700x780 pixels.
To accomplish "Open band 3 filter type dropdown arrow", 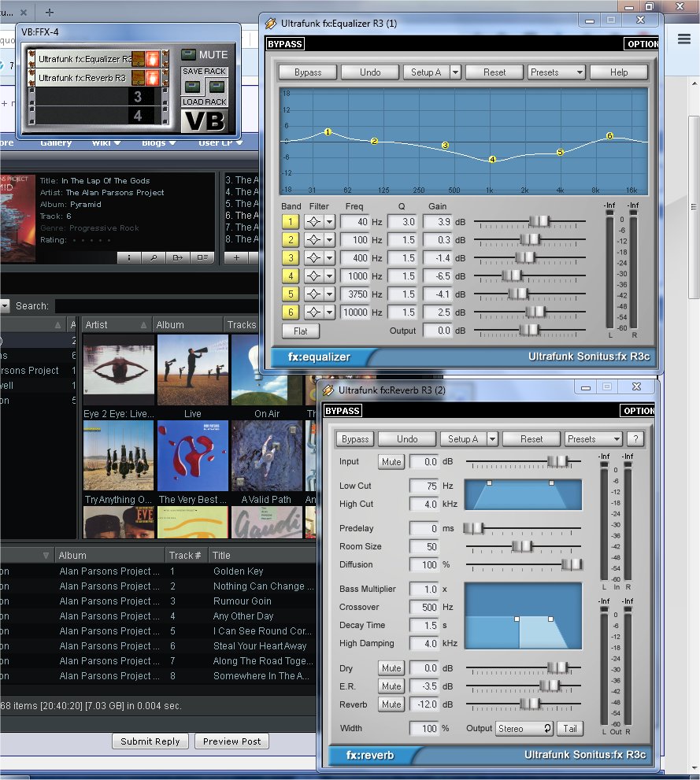I will click(x=329, y=257).
